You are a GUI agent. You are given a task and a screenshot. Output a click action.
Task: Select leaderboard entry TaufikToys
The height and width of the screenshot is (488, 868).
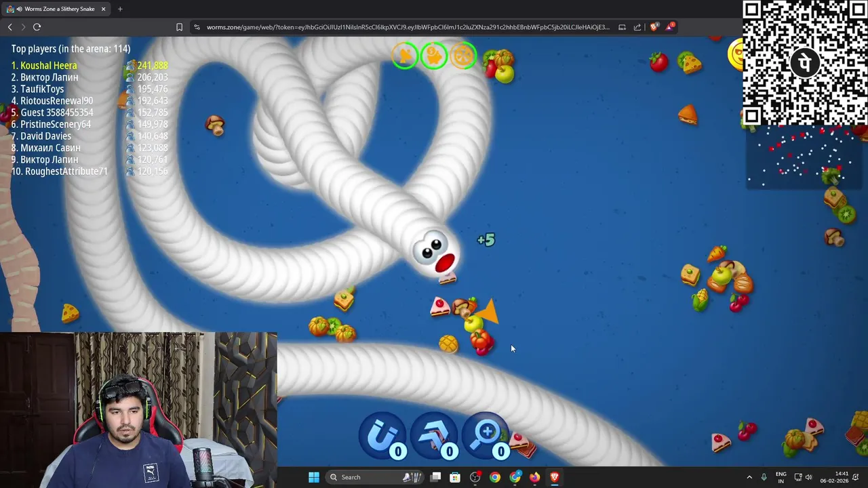tap(37, 89)
